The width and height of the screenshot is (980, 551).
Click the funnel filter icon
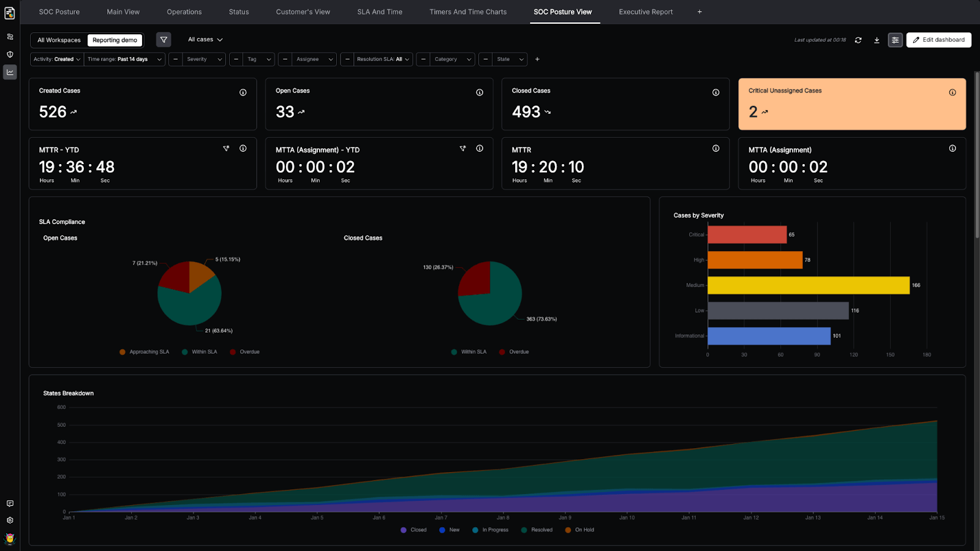164,40
